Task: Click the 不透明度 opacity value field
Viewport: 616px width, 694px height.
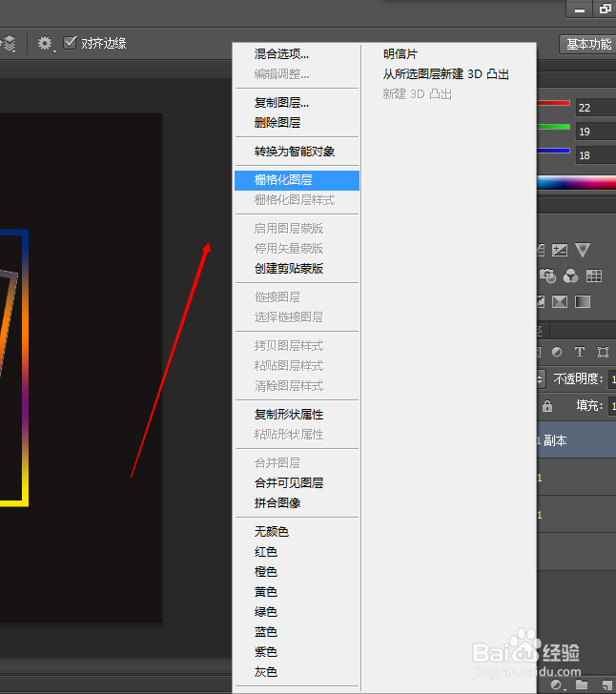Action: click(612, 379)
